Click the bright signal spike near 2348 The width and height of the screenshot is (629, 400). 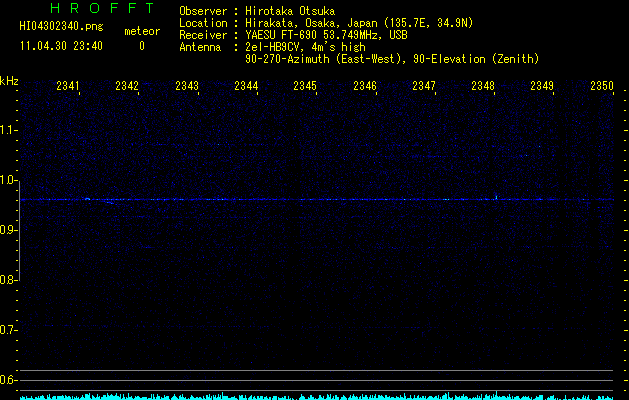(497, 197)
